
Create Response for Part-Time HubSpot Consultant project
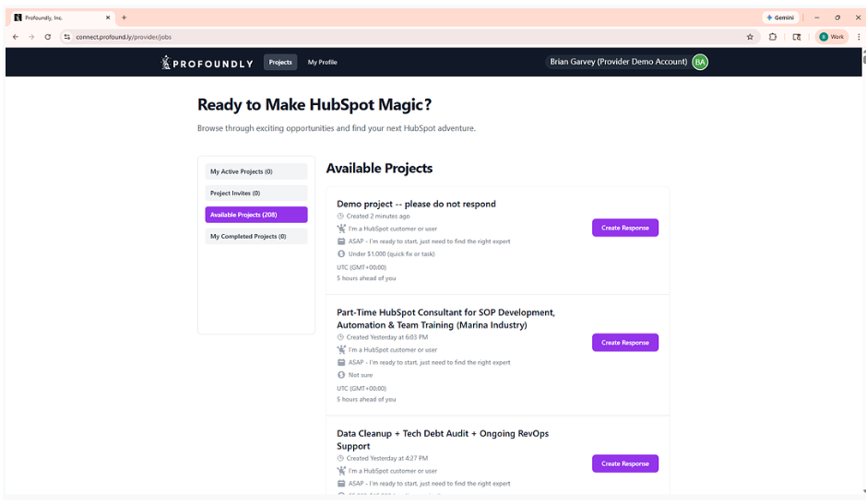pyautogui.click(x=625, y=343)
